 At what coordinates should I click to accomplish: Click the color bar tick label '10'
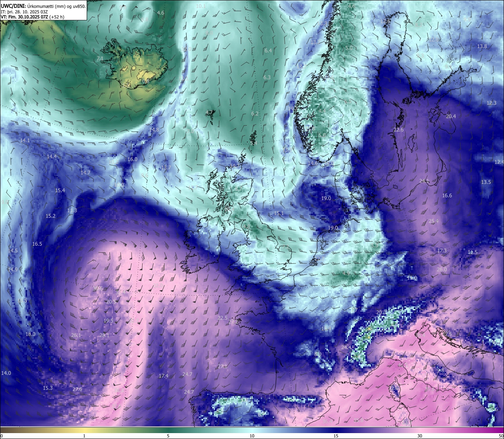click(x=252, y=436)
